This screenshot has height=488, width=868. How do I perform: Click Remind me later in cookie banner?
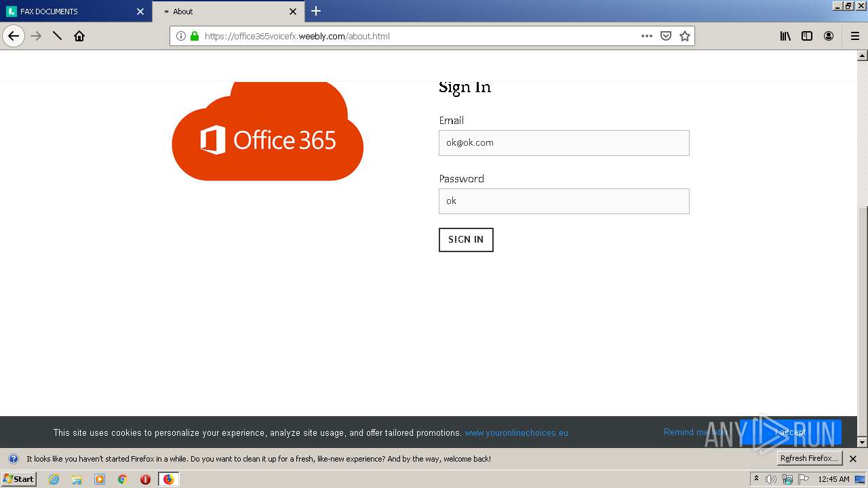[696, 432]
